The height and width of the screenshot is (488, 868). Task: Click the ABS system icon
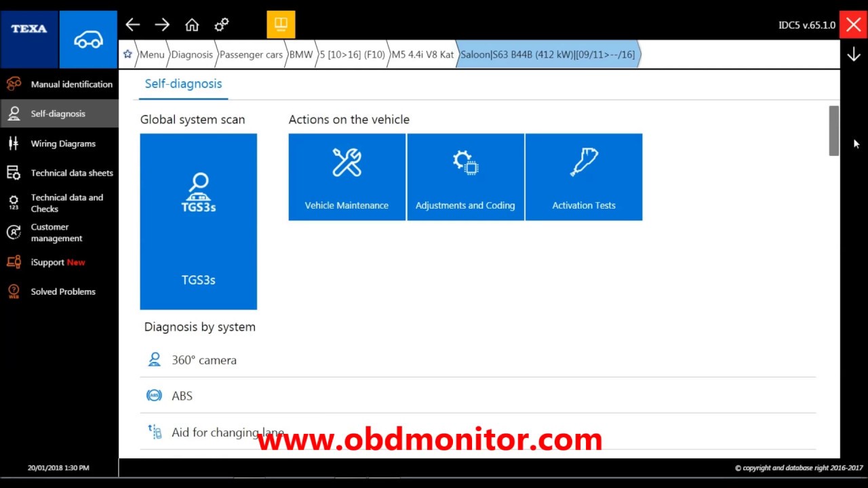coord(155,396)
